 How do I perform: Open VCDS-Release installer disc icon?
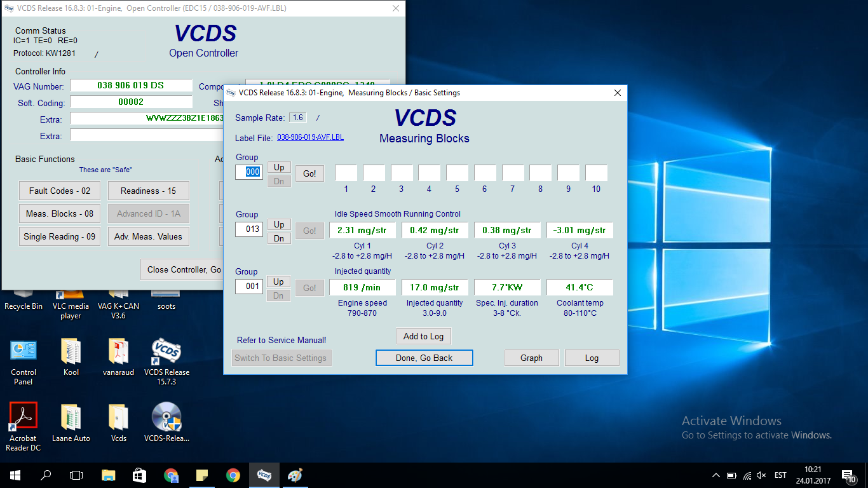click(166, 423)
